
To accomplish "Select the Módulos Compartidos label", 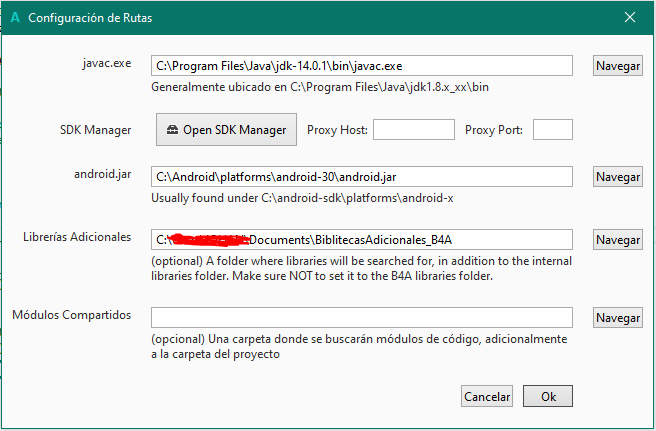I will point(72,315).
